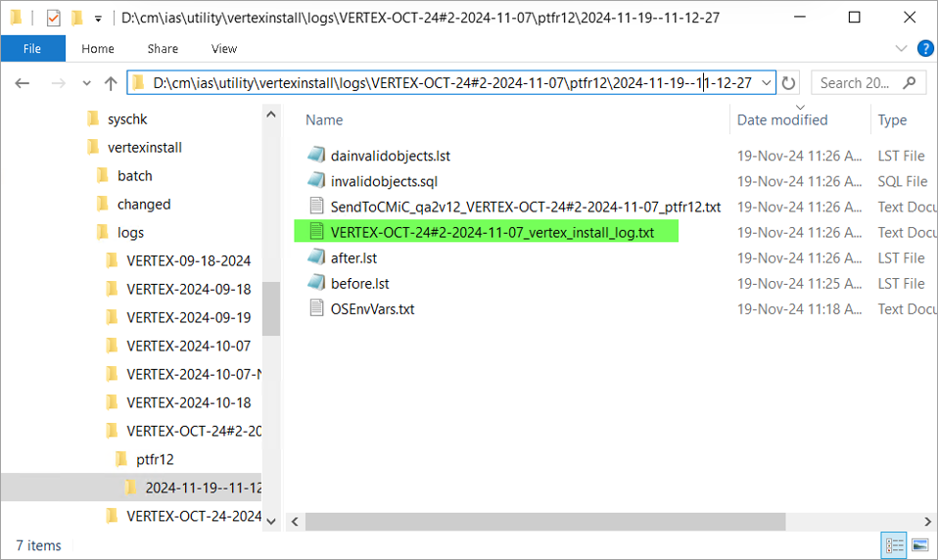Select ptfr12 folder in the tree
The height and width of the screenshot is (560, 938).
click(155, 459)
